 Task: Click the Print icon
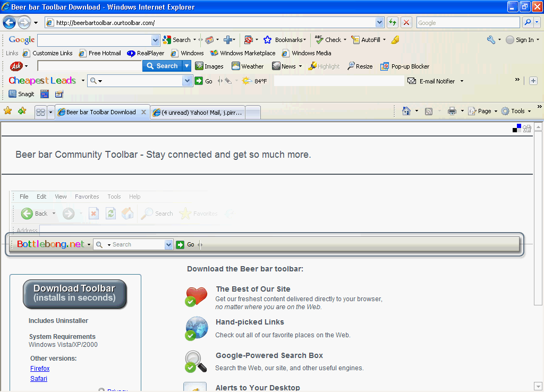tap(452, 111)
